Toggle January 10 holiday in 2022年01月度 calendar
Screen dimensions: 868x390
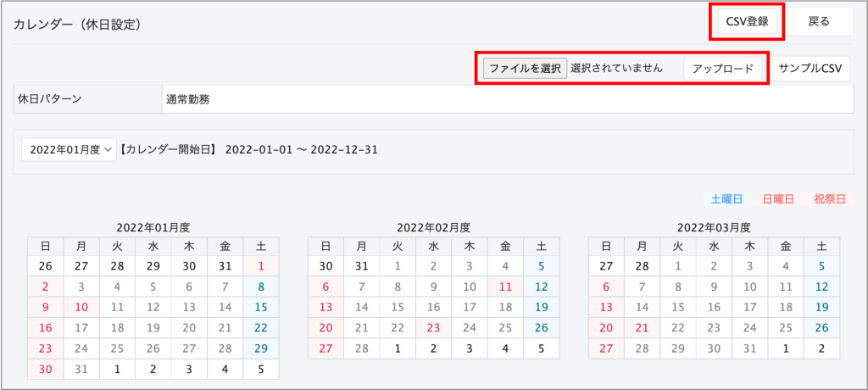pyautogui.click(x=82, y=307)
